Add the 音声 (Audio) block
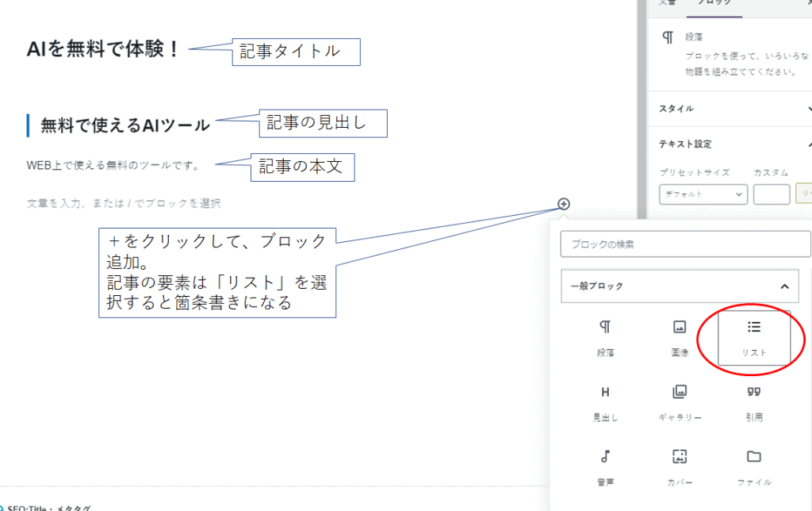This screenshot has width=812, height=511. (x=605, y=467)
